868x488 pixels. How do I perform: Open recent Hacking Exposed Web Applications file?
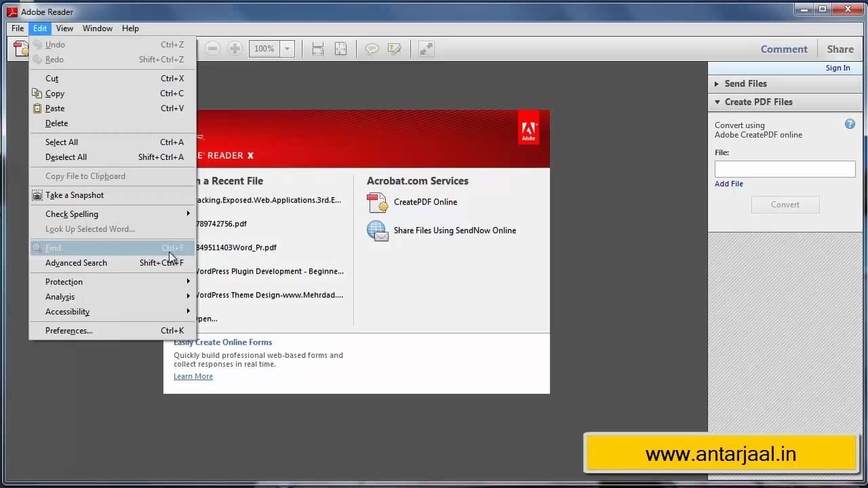[x=269, y=200]
